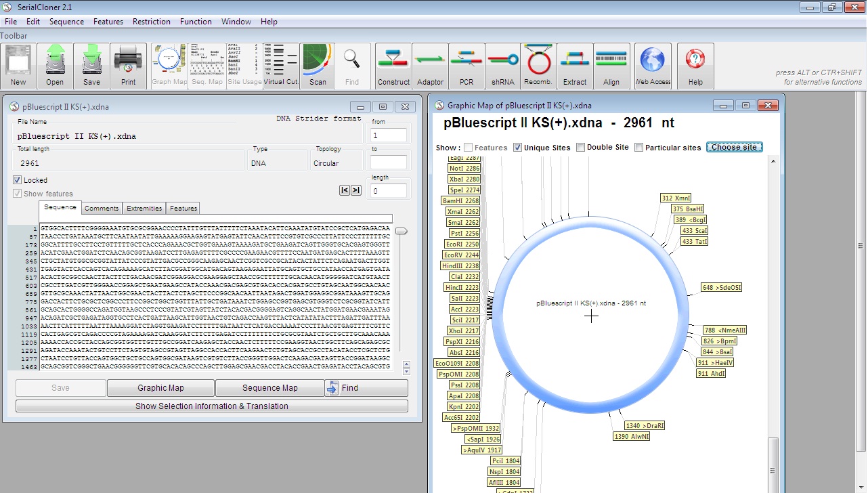Tick the Particular sites checkbox
This screenshot has width=868, height=493.
(x=639, y=148)
